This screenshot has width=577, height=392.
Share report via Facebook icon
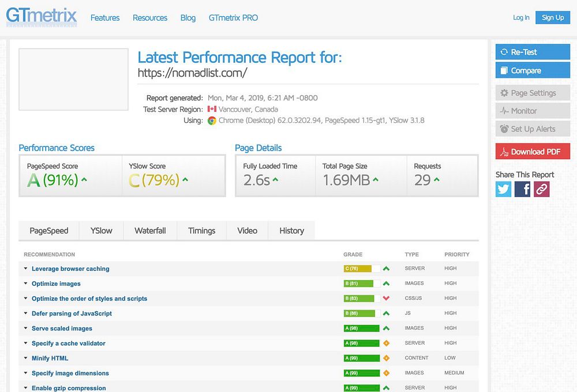click(522, 189)
